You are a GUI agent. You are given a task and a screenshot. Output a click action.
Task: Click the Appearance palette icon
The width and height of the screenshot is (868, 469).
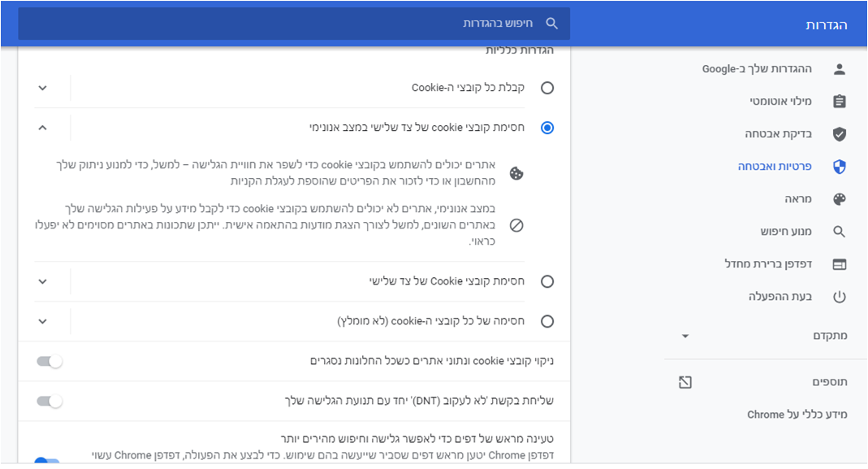tap(840, 199)
